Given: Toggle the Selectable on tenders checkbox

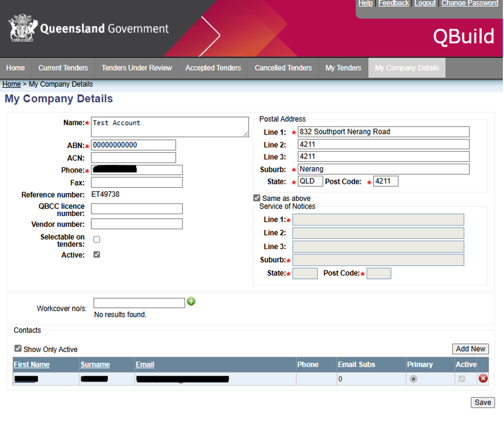Looking at the screenshot, I should coord(97,239).
